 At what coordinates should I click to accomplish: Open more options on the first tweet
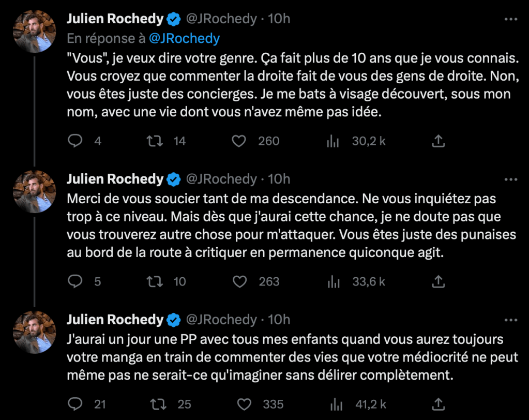510,20
